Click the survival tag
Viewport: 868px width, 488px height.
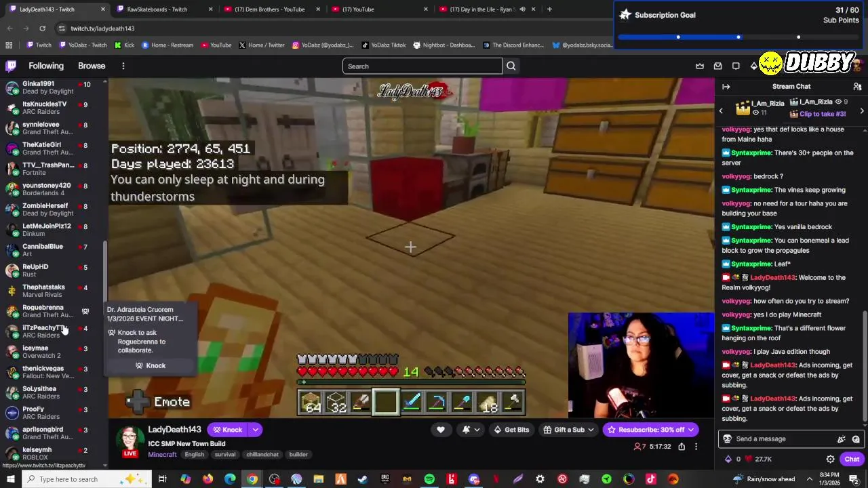pos(225,454)
